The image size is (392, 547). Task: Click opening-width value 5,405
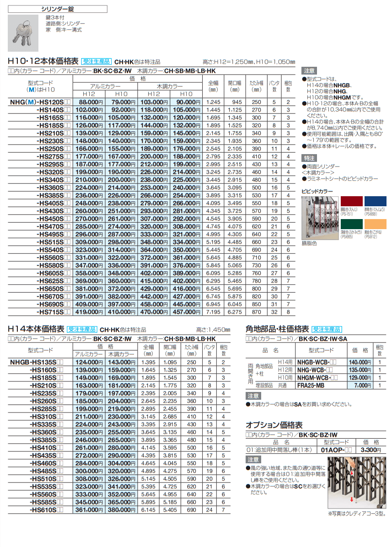170,510
